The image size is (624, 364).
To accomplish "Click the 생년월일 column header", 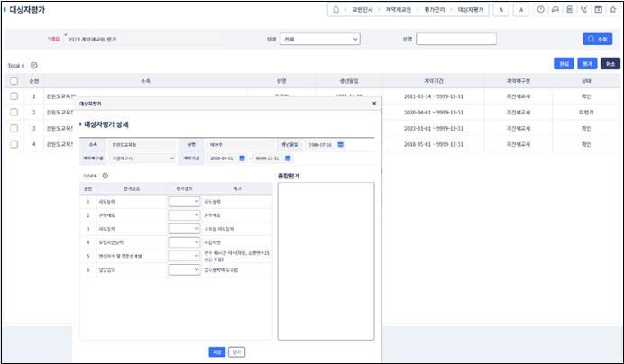I will point(349,81).
